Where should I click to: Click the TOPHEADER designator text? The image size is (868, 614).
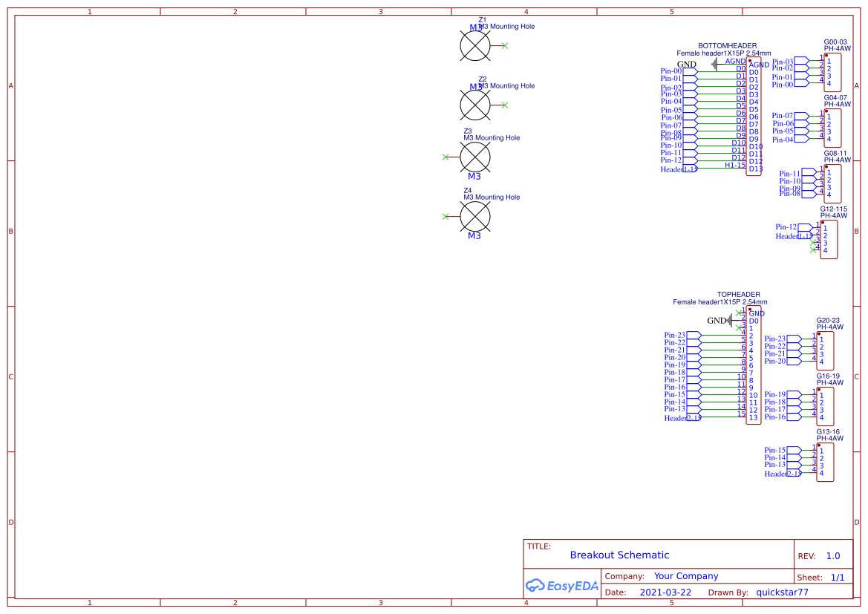pos(739,295)
